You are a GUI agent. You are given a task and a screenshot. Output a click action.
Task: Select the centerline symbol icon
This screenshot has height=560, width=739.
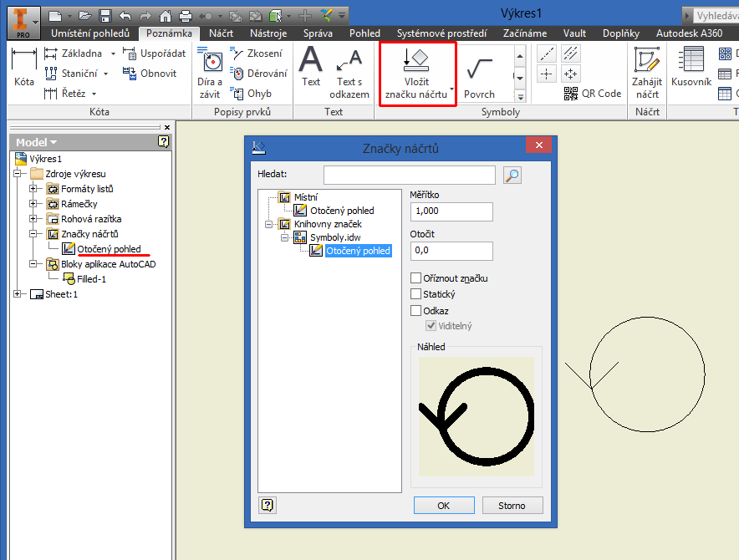pos(547,53)
